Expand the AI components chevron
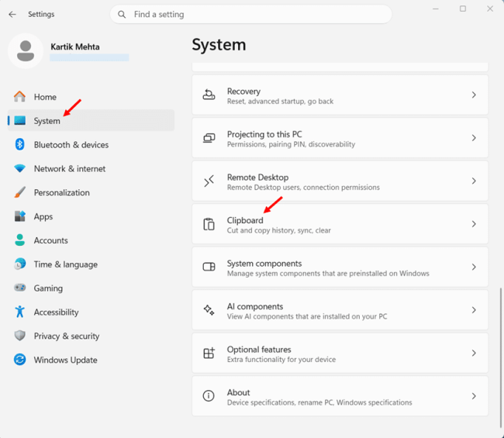504x438 pixels. click(x=474, y=310)
